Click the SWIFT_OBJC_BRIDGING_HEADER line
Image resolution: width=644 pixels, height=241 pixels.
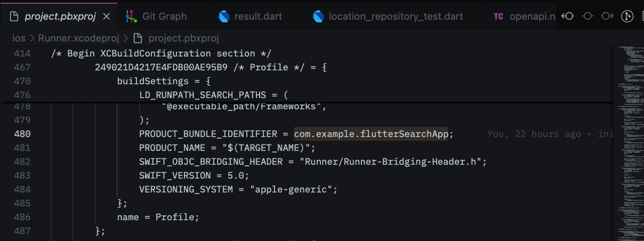313,162
